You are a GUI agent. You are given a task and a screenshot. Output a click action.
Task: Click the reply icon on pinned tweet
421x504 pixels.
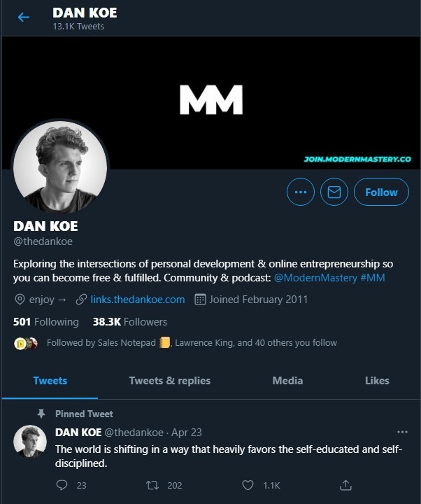pos(62,484)
